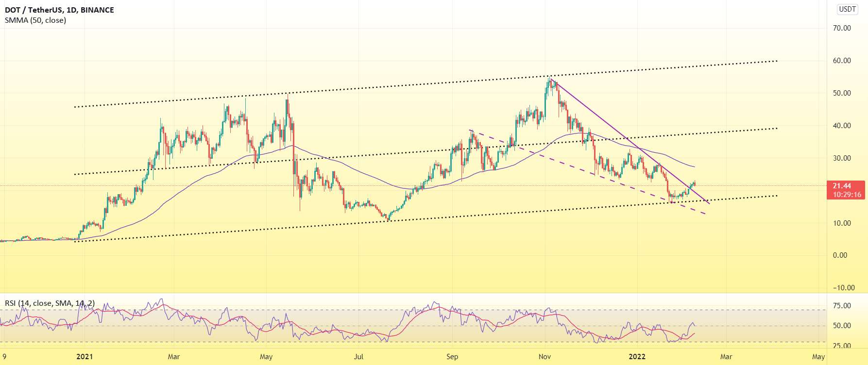Click the 2021 label on time axis
This screenshot has width=868, height=365.
(85, 357)
